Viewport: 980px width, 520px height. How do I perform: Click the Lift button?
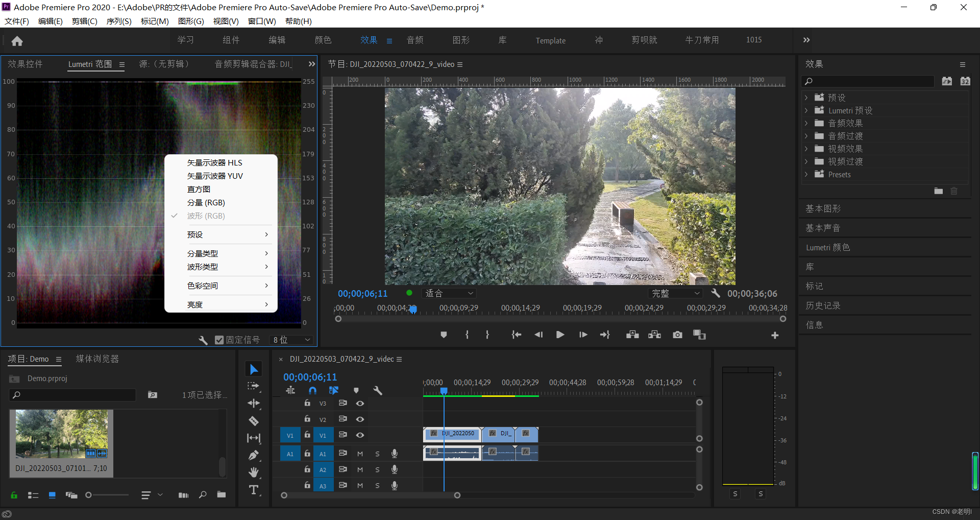(632, 335)
